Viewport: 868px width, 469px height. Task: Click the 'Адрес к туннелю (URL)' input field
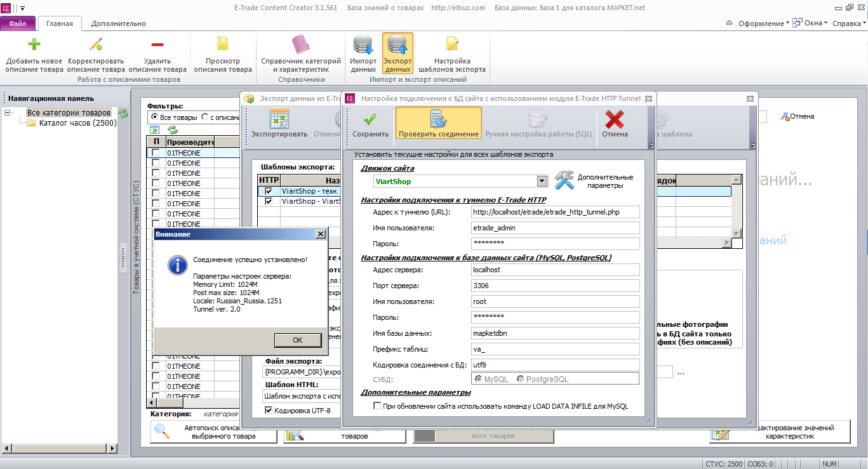click(556, 212)
